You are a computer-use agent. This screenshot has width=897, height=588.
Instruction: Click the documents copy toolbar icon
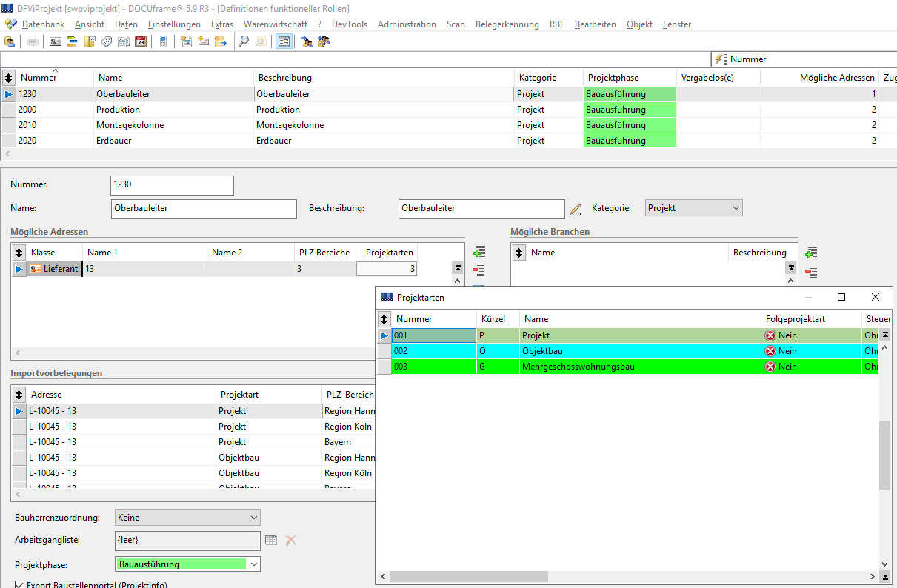(x=124, y=41)
